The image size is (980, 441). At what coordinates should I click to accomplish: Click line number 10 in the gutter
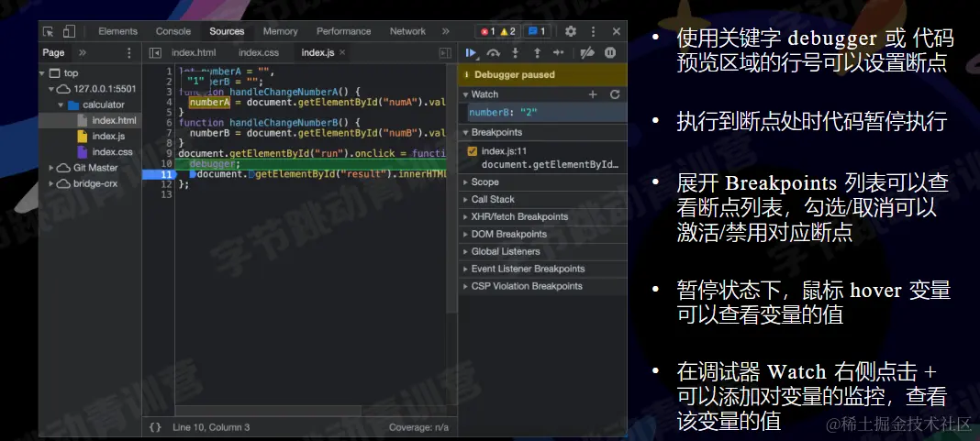click(x=166, y=164)
